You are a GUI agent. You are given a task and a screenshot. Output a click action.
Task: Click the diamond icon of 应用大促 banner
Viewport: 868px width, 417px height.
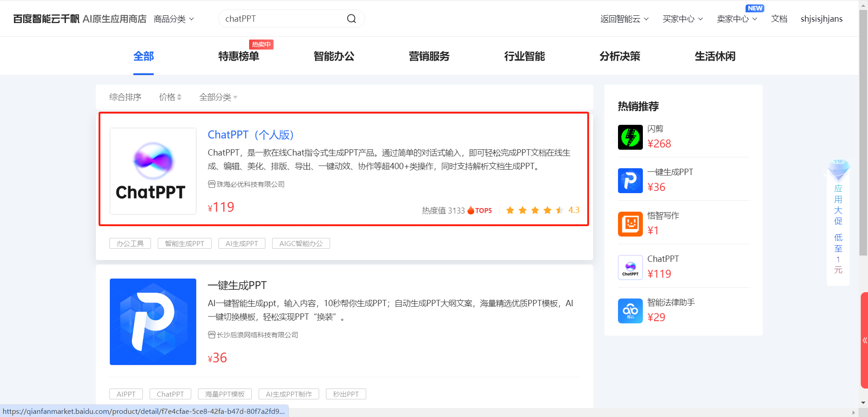(838, 170)
